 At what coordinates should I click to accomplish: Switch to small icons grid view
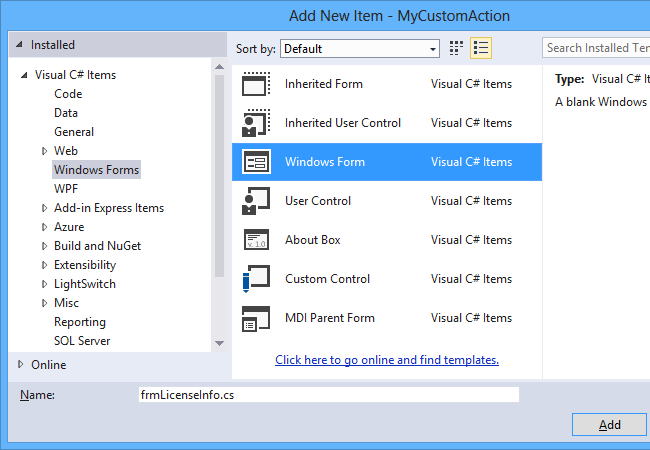(x=456, y=48)
